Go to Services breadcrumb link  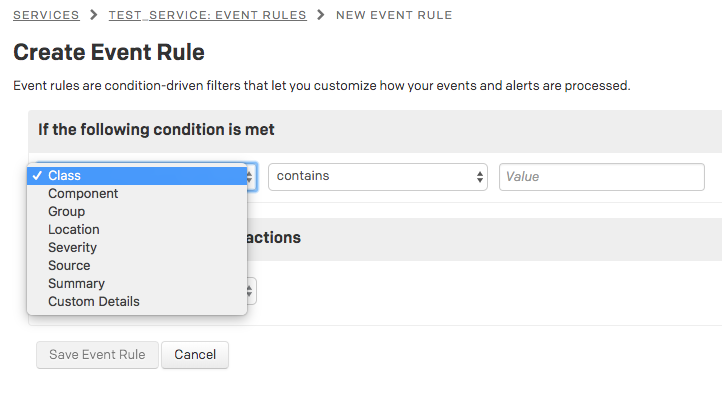point(46,15)
